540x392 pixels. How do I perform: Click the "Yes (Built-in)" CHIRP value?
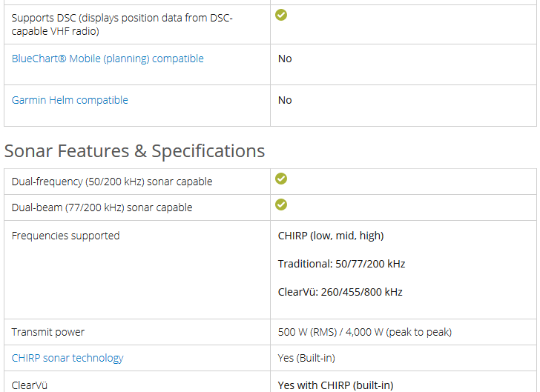click(x=306, y=358)
